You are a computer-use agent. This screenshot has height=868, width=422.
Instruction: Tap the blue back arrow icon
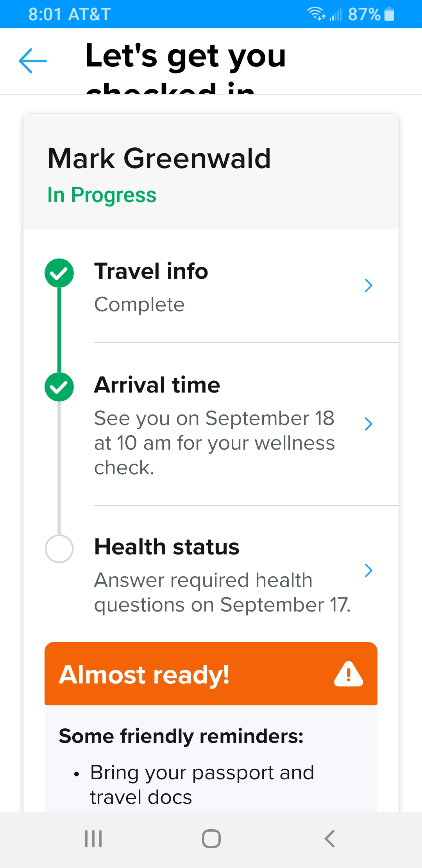pyautogui.click(x=33, y=61)
